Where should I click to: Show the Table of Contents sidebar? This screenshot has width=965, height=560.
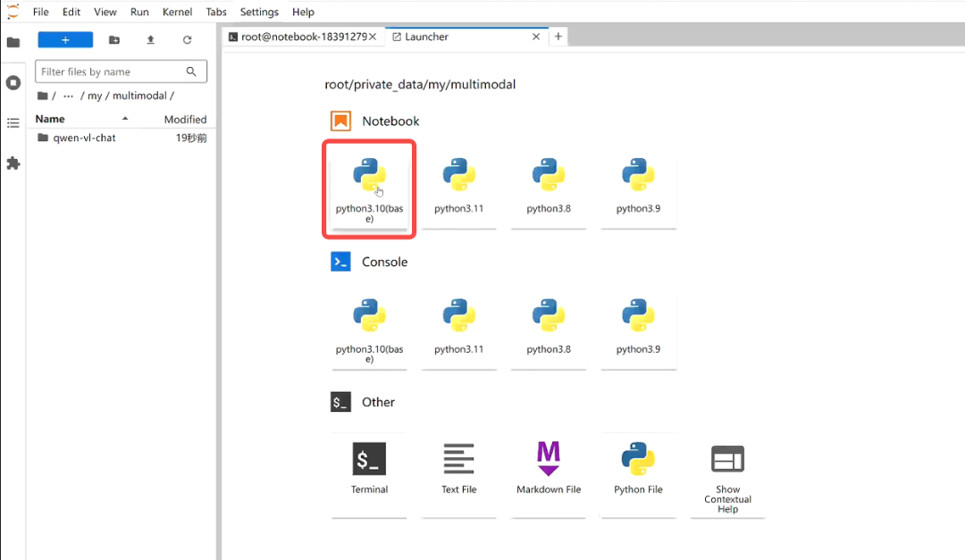(x=13, y=123)
